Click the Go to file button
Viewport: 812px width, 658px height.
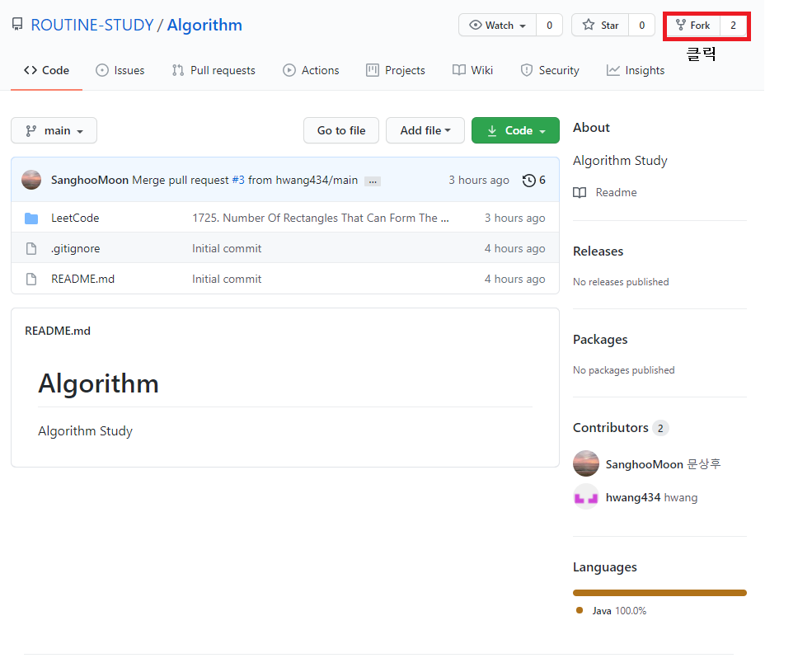point(341,130)
